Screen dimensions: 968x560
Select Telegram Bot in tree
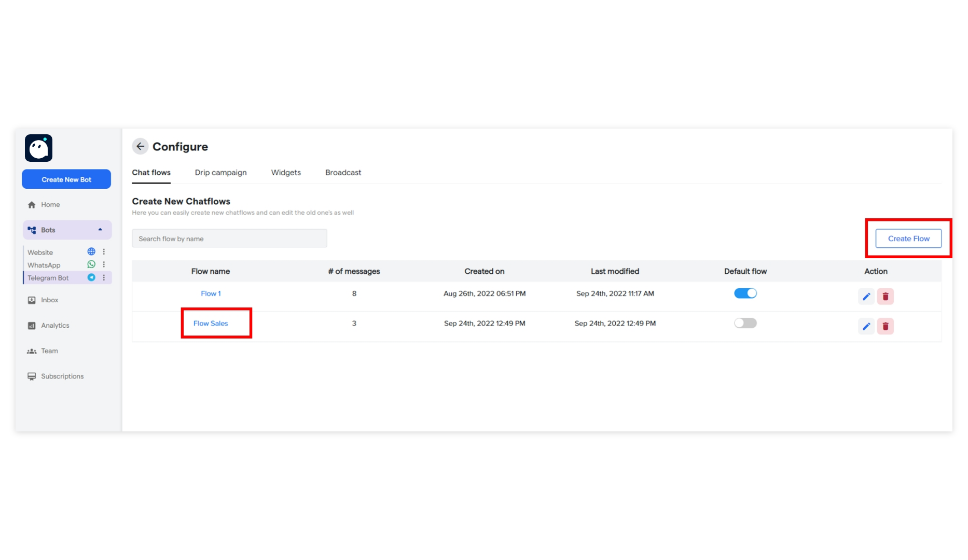48,278
